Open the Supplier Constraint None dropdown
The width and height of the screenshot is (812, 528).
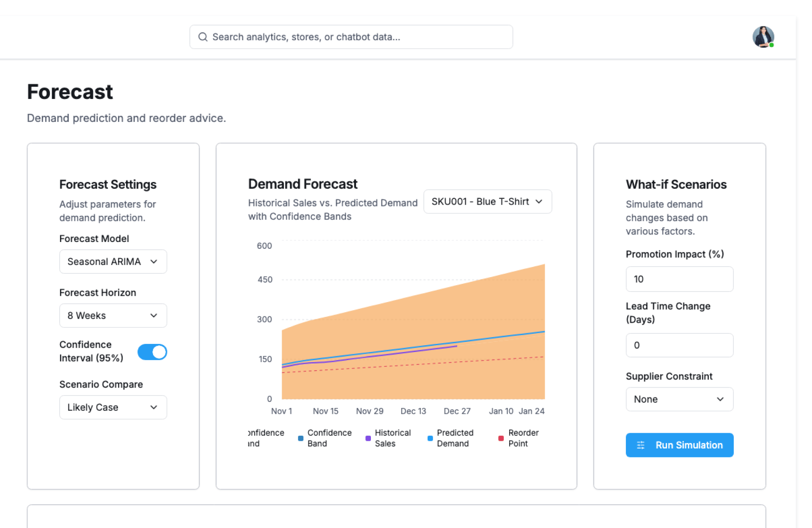point(679,399)
